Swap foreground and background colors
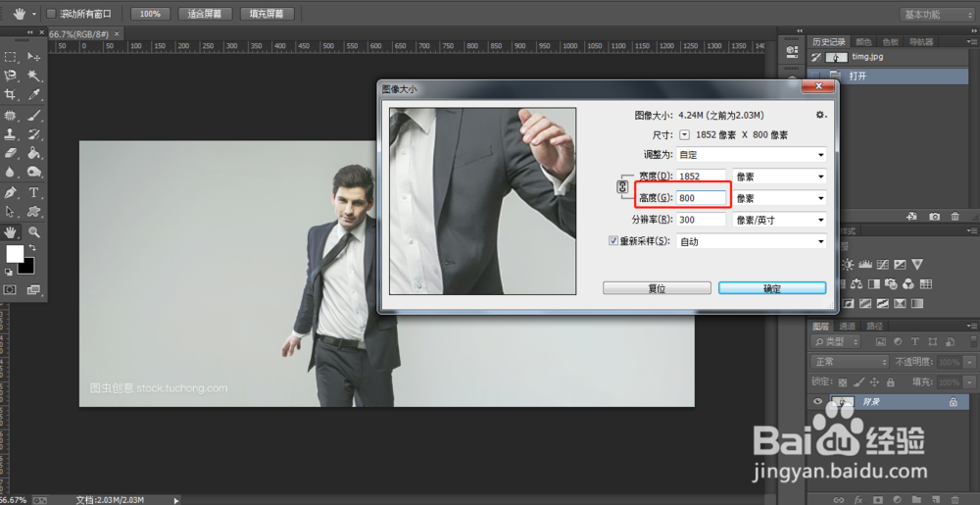The width and height of the screenshot is (980, 505). pos(32,248)
